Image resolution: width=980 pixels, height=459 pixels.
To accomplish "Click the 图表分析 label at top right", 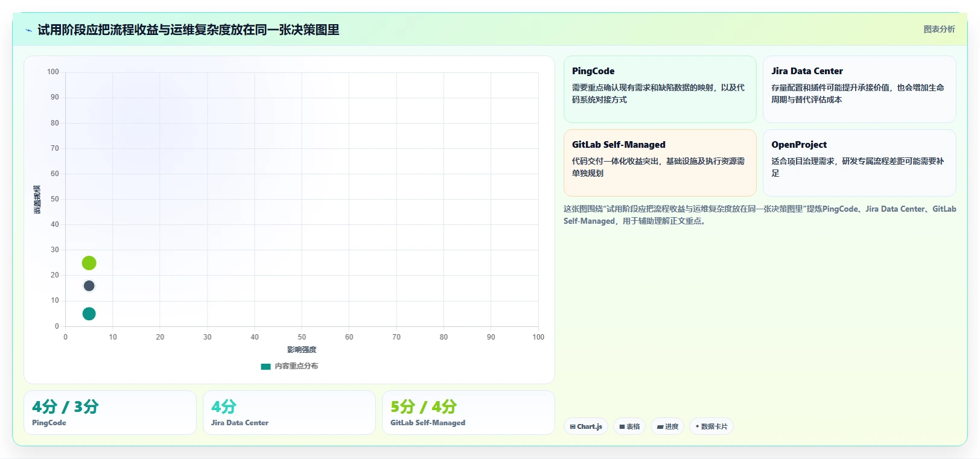I will coord(939,29).
